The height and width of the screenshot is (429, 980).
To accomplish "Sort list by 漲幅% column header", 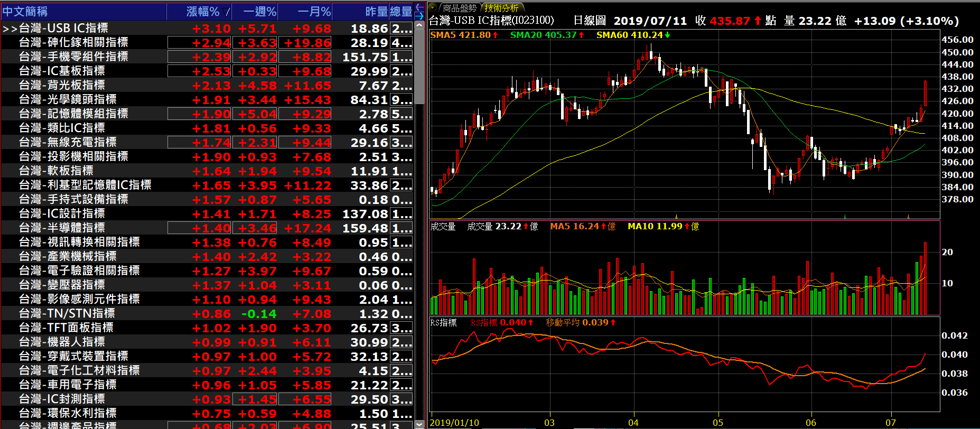I will point(202,12).
